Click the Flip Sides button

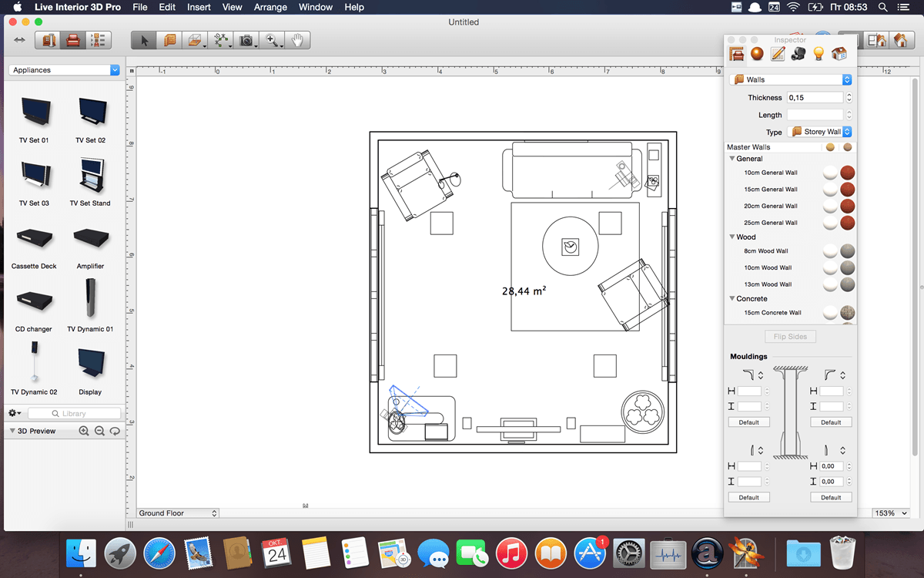[790, 337]
